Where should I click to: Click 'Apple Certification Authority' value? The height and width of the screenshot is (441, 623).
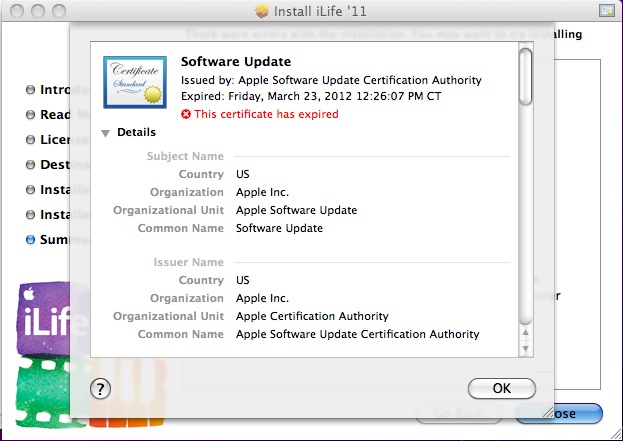[312, 316]
